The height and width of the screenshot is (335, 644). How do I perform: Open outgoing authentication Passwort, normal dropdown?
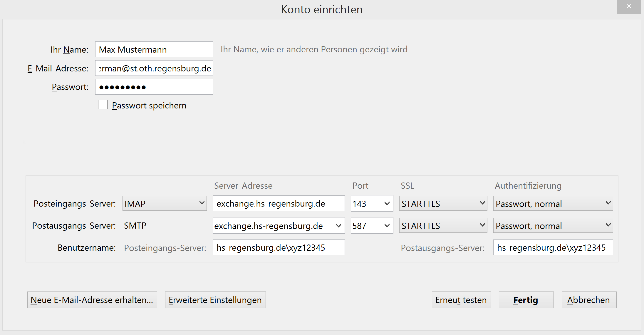pos(553,226)
